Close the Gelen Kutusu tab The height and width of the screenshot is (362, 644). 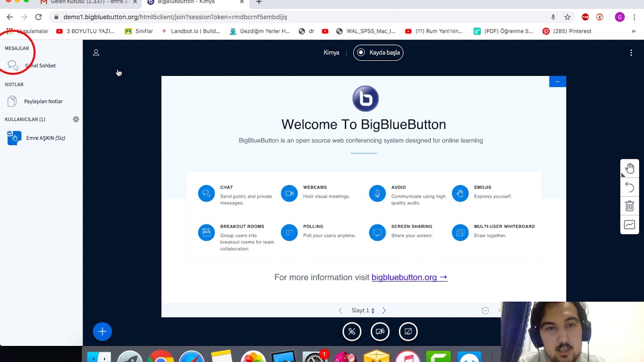coord(135,3)
